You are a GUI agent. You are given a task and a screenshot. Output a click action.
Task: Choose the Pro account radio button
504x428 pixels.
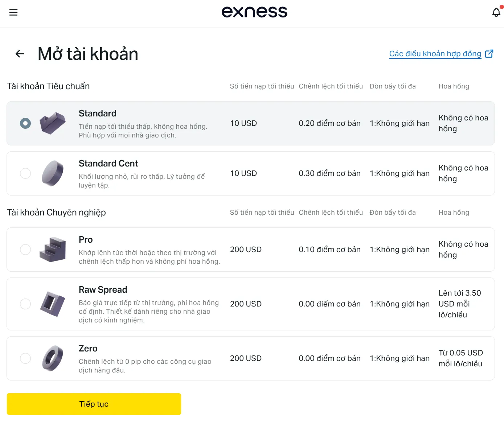click(x=25, y=250)
